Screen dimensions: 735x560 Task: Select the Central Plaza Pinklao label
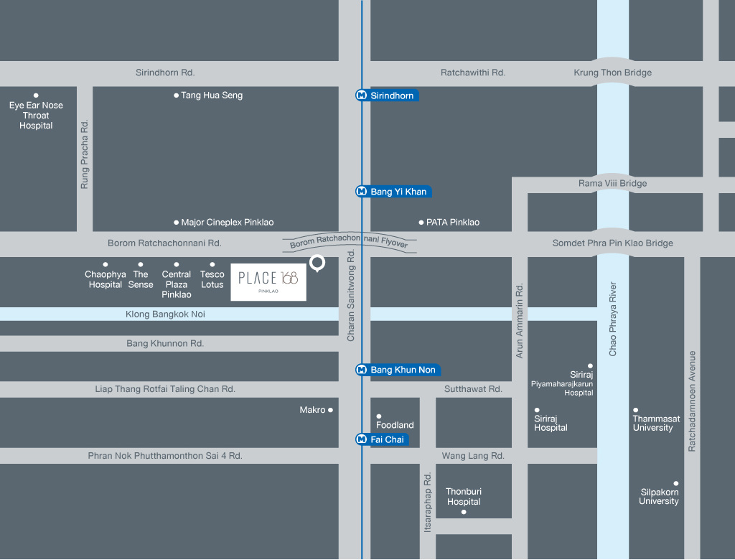177,284
